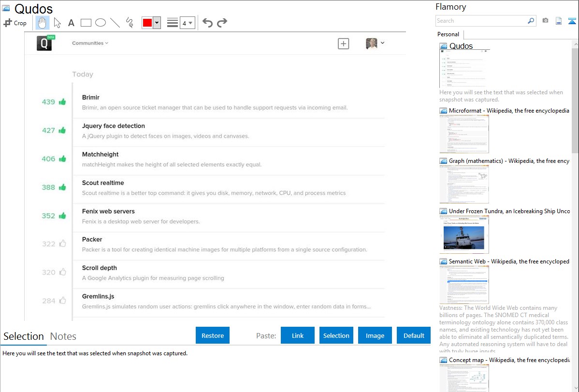The height and width of the screenshot is (392, 579).
Task: Click the line thickness icon
Action: pos(173,23)
